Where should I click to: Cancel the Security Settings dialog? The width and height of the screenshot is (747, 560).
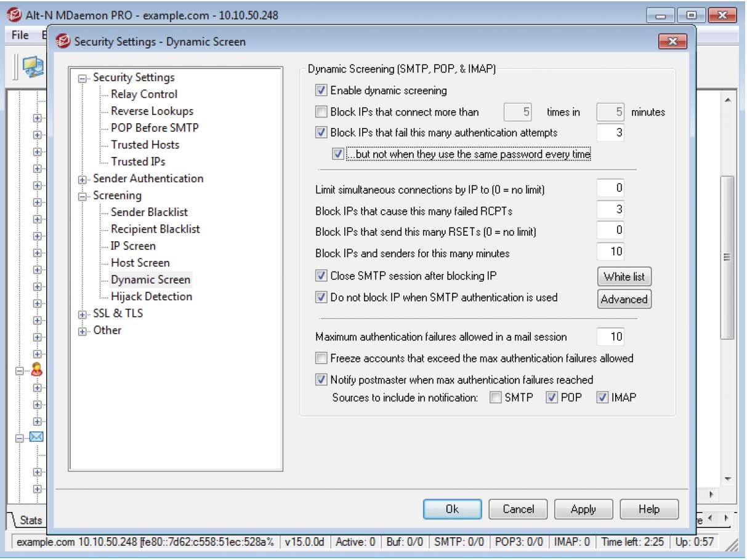coord(519,509)
